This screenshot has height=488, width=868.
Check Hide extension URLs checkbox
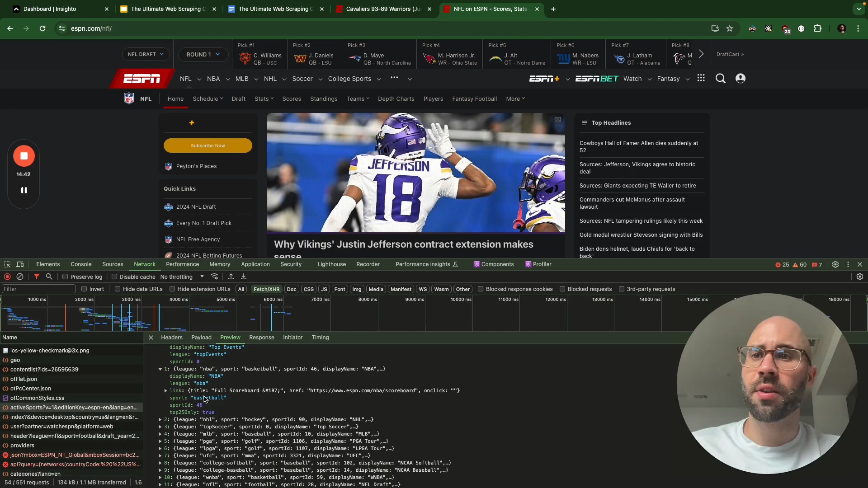(x=172, y=289)
